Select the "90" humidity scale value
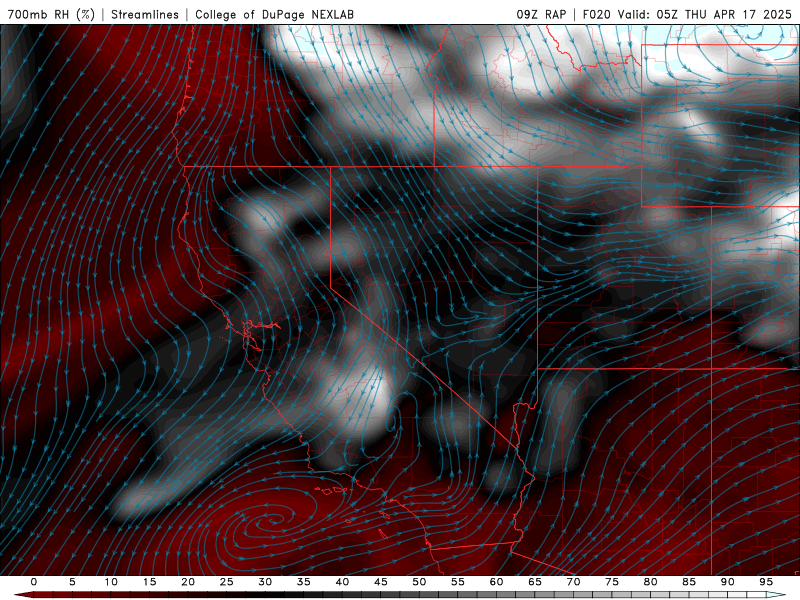Screen dimensions: 800x600 [x=727, y=582]
